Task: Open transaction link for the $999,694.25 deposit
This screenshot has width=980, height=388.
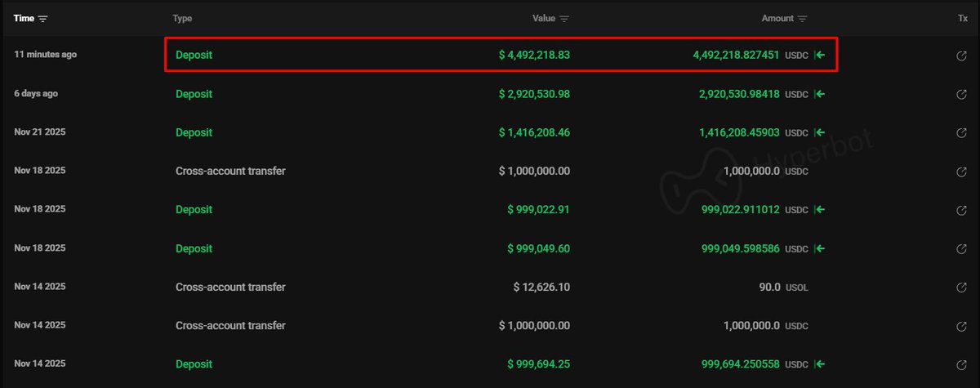Action: (961, 364)
